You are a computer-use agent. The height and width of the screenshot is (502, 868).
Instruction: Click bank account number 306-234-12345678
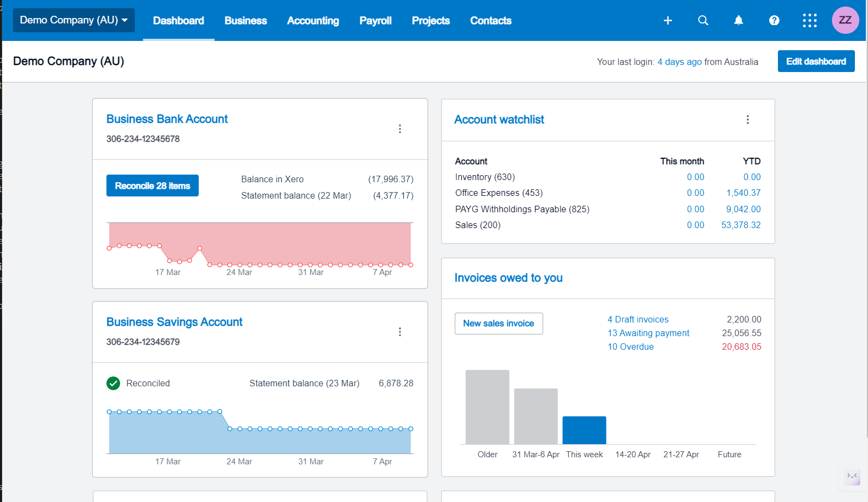click(x=143, y=139)
